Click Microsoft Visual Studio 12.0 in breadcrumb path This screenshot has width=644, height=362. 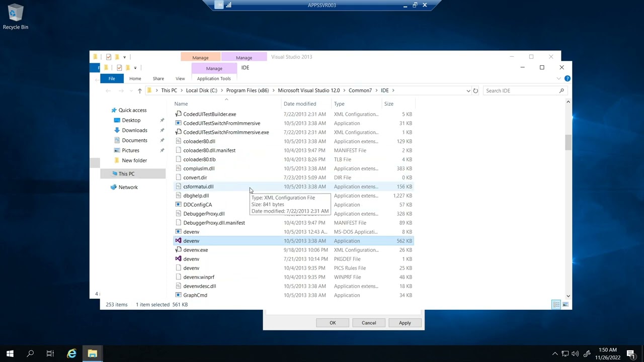click(x=309, y=90)
